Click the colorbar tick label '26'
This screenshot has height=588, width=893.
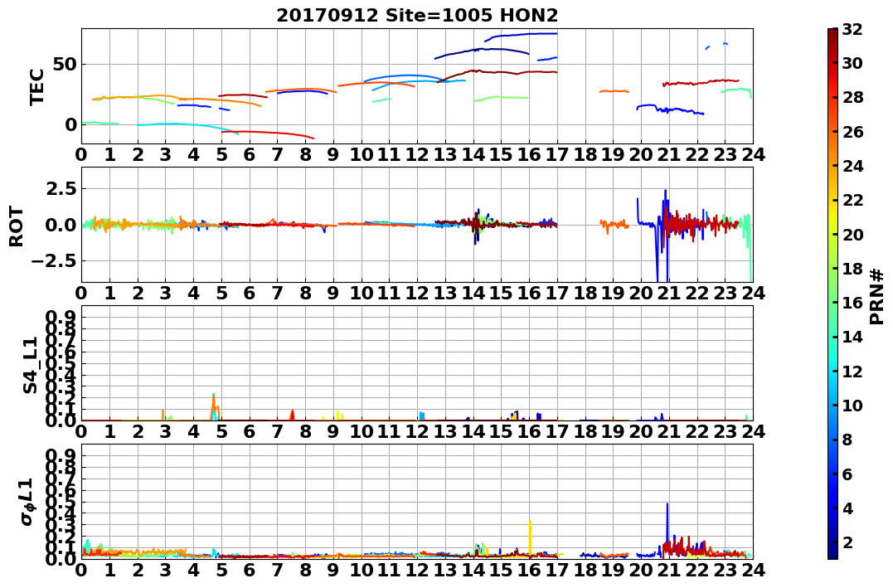pos(852,132)
